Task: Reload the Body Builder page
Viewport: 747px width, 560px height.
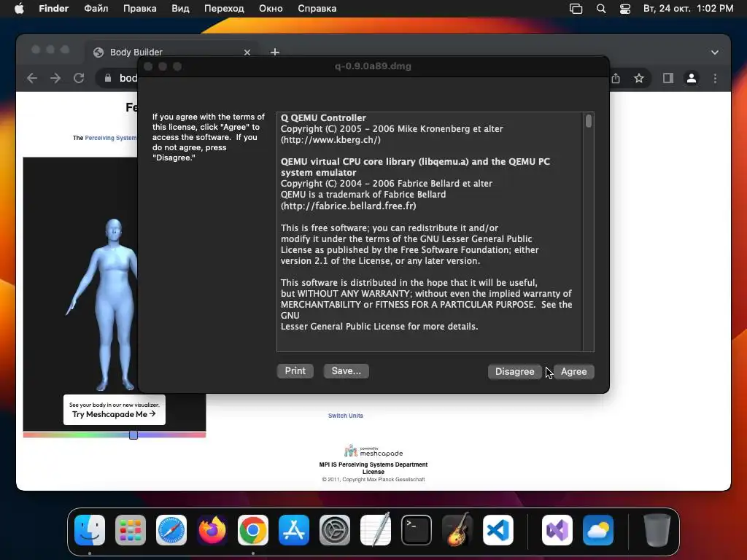Action: 79,78
